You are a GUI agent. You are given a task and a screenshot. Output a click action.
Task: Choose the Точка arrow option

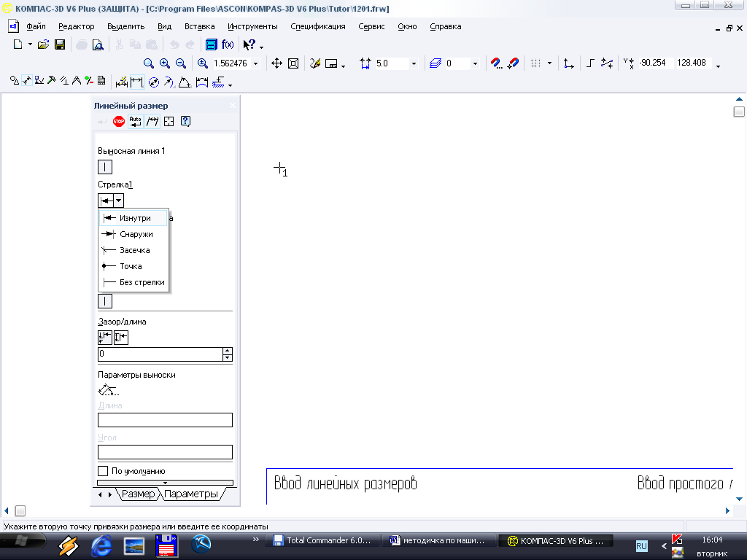coord(133,266)
